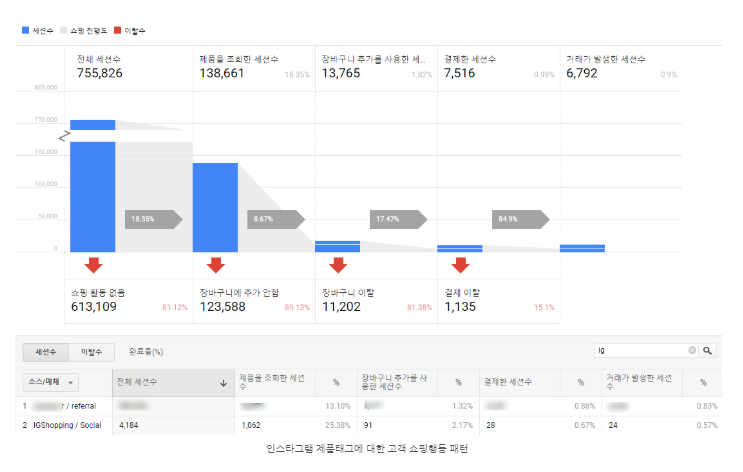The height and width of the screenshot is (472, 743).
Task: Click the 13.10% cell in referral row
Action: click(338, 406)
